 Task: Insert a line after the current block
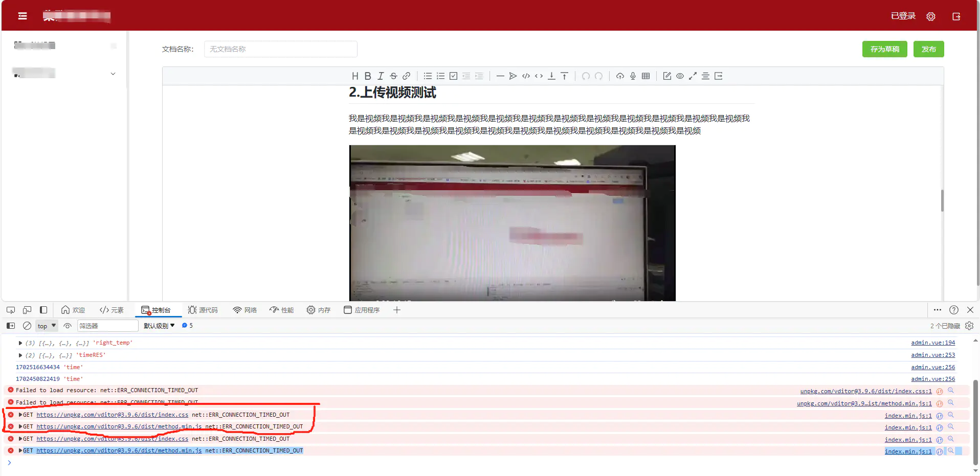[x=551, y=76]
